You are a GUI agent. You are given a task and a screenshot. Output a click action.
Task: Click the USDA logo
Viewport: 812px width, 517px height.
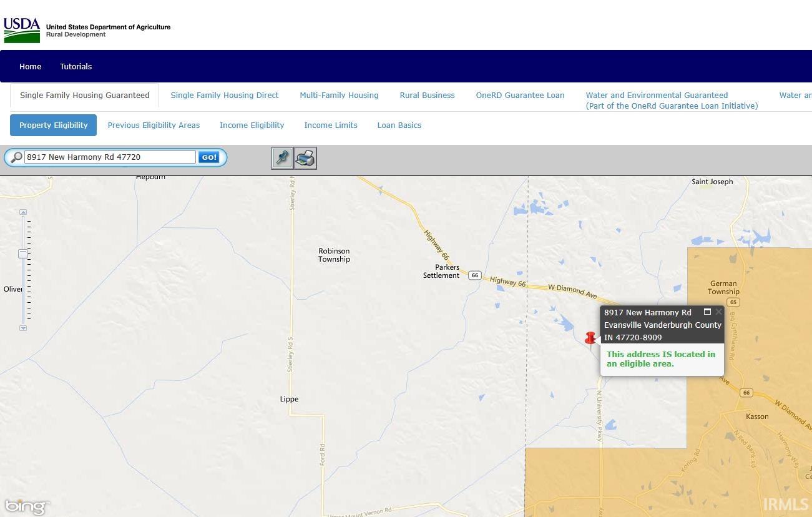click(x=22, y=30)
